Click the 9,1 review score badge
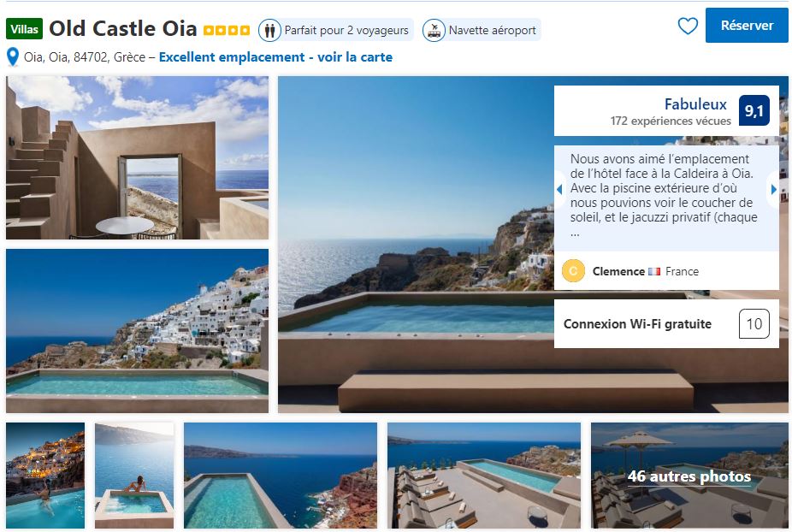The width and height of the screenshot is (792, 532). [754, 111]
